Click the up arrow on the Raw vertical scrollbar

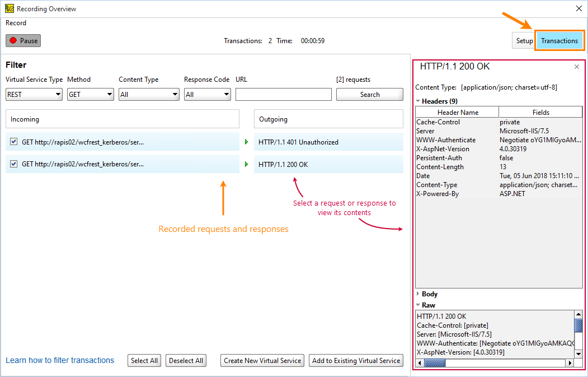coord(578,315)
